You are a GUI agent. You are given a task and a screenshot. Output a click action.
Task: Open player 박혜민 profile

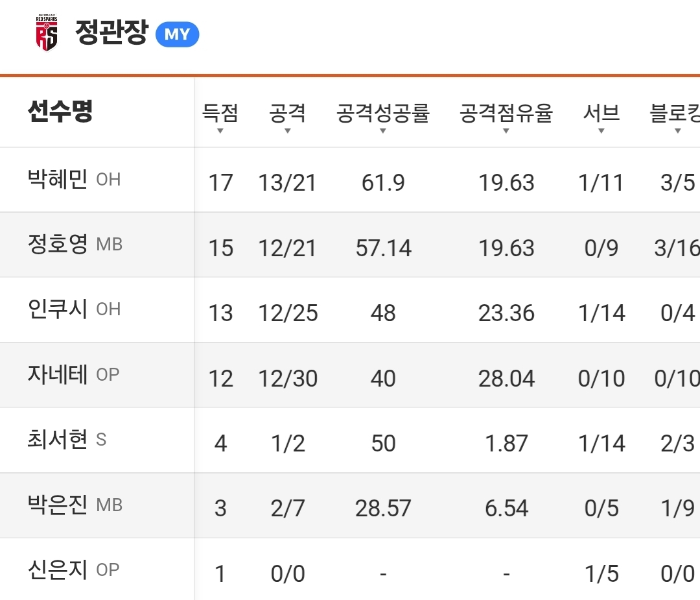[x=58, y=179]
